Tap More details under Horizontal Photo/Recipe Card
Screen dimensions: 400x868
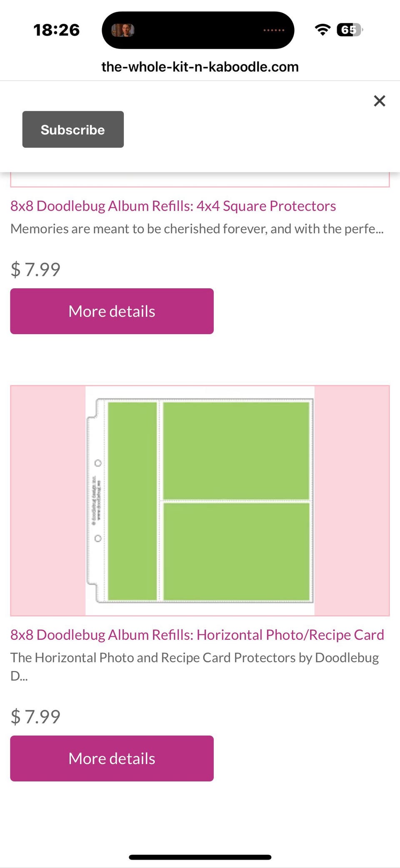pyautogui.click(x=112, y=758)
